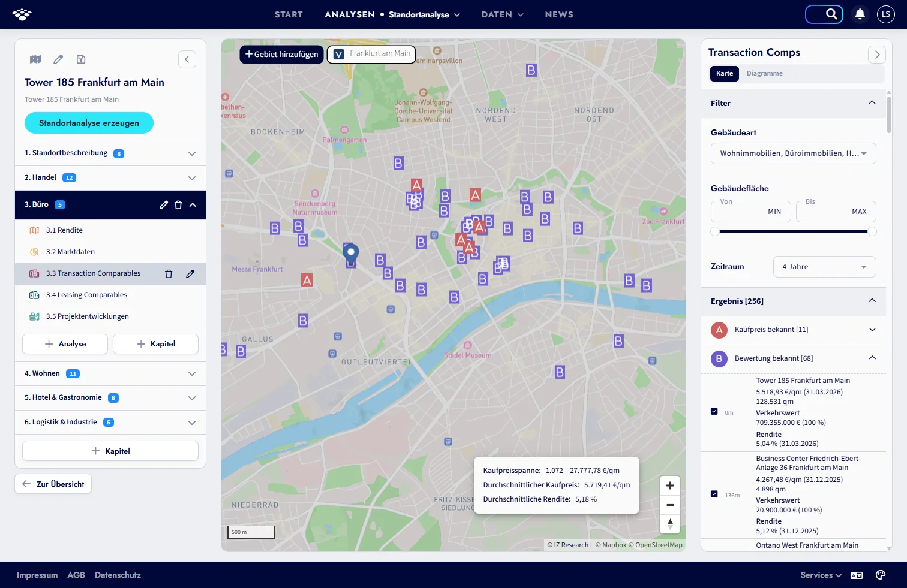Edit the 3. Büro chapter pencil icon

click(x=164, y=205)
